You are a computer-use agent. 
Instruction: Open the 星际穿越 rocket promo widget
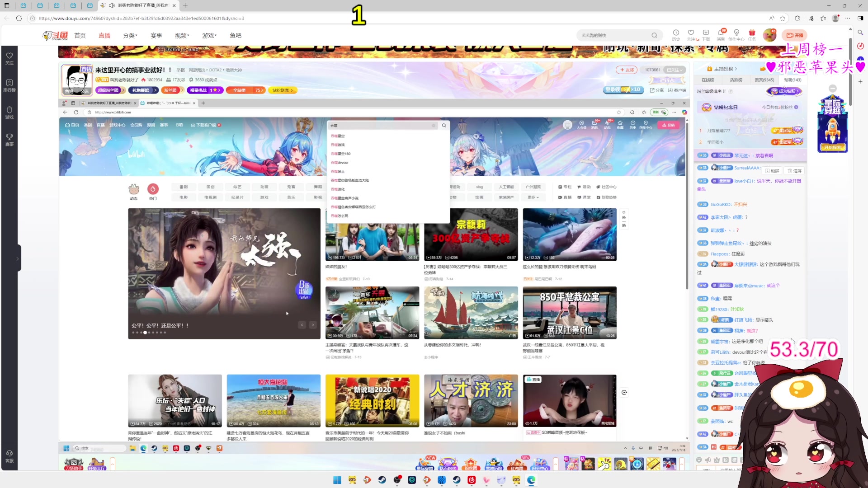(832, 123)
